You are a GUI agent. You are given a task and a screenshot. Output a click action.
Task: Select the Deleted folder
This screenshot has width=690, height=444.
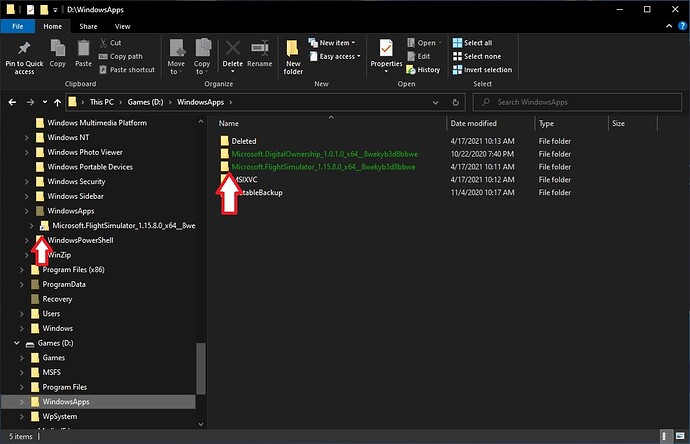(238, 141)
